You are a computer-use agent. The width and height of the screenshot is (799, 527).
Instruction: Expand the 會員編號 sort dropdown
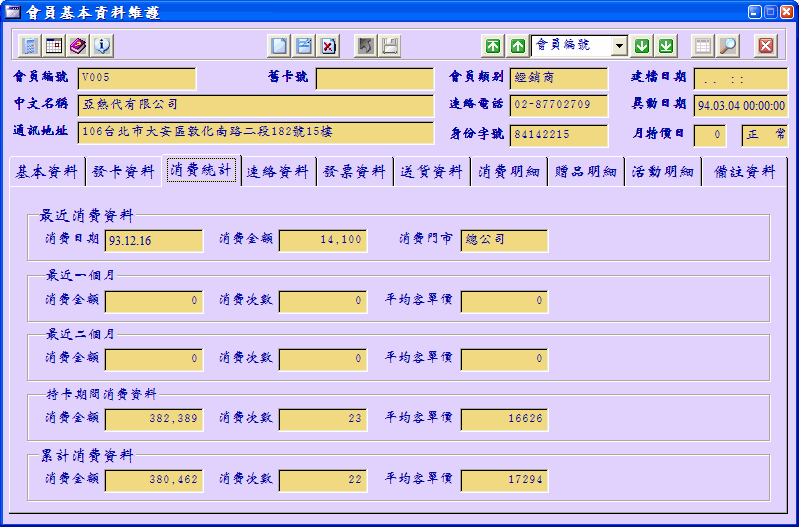[619, 46]
